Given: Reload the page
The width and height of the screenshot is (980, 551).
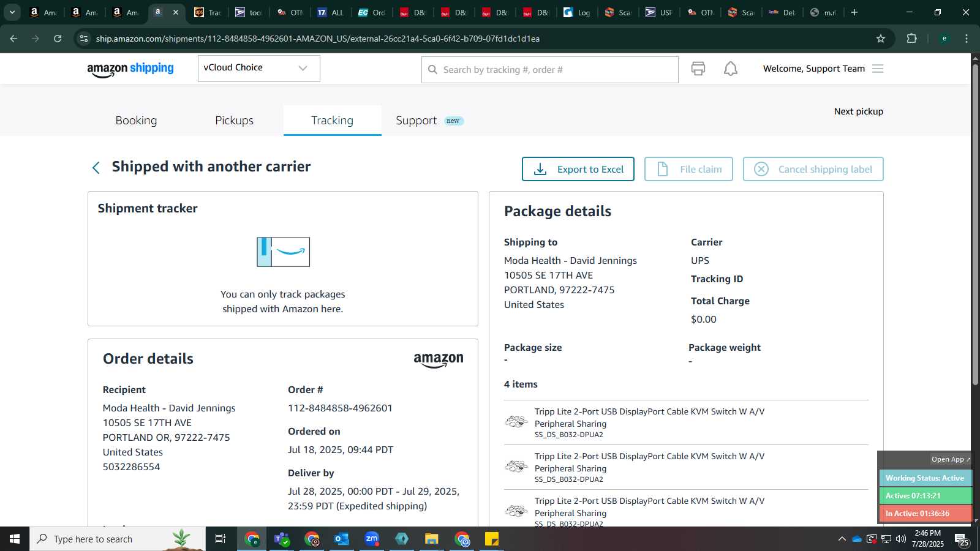Looking at the screenshot, I should coord(58,39).
